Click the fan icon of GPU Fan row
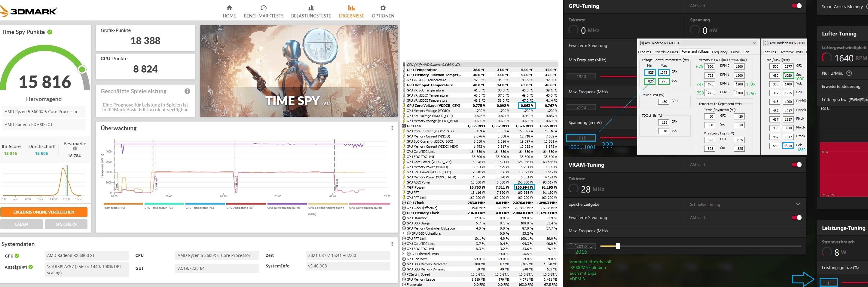 tap(404, 126)
